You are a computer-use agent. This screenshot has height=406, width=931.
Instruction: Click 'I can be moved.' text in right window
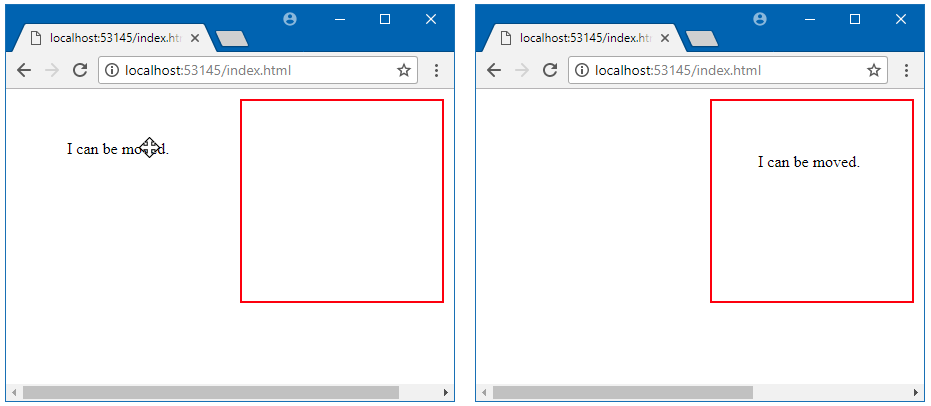click(809, 161)
